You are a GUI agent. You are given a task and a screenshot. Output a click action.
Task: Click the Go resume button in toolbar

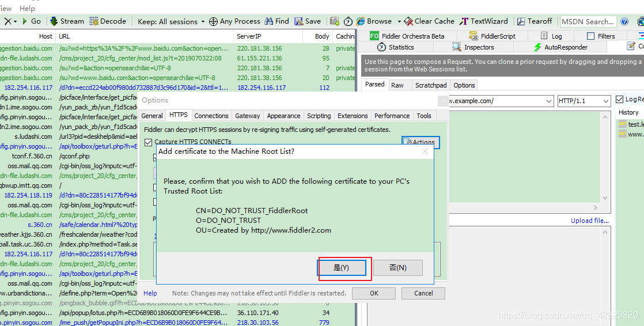tap(32, 21)
